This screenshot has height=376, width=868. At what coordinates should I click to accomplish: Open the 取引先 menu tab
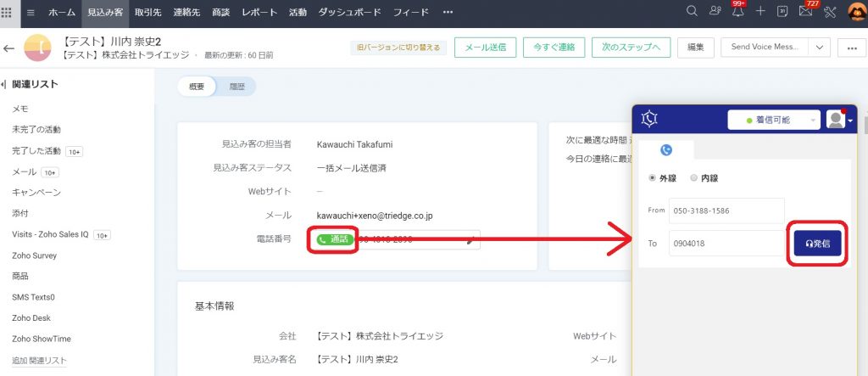(x=147, y=12)
